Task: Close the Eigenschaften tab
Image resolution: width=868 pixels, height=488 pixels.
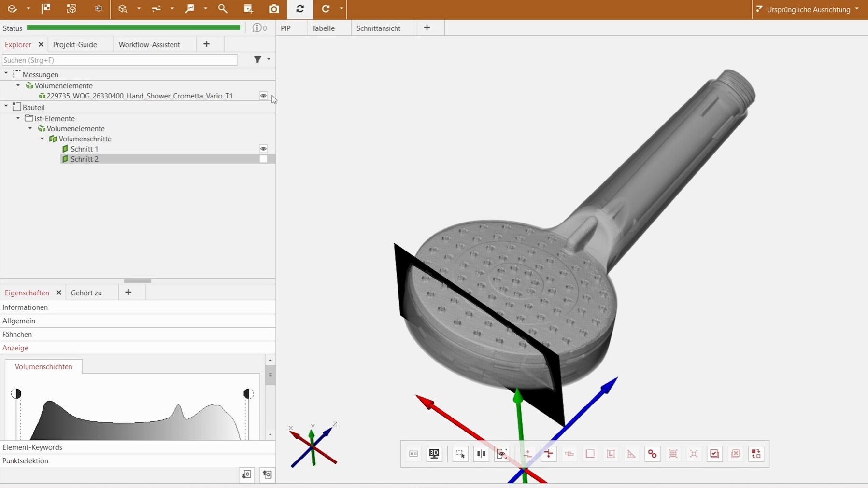Action: click(59, 293)
